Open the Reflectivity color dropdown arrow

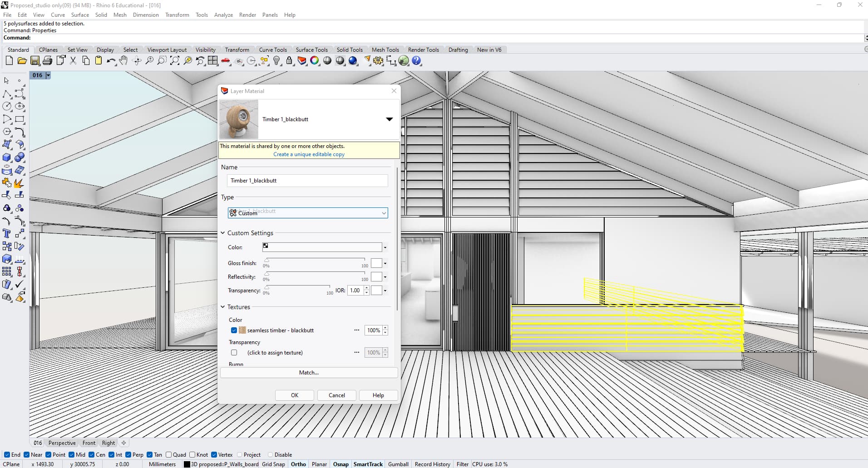385,277
